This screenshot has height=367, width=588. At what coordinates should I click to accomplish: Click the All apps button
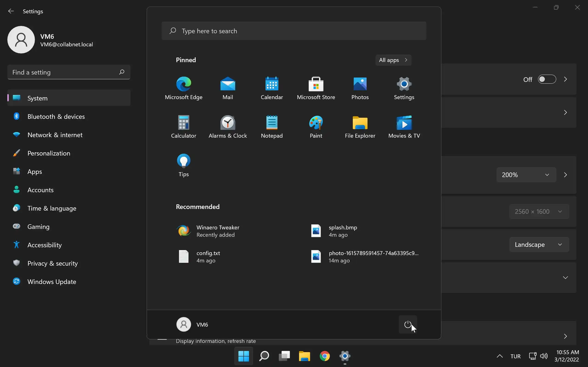393,60
